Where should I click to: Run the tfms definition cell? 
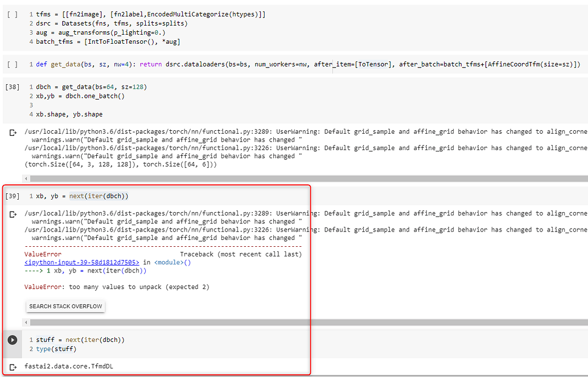tap(13, 15)
